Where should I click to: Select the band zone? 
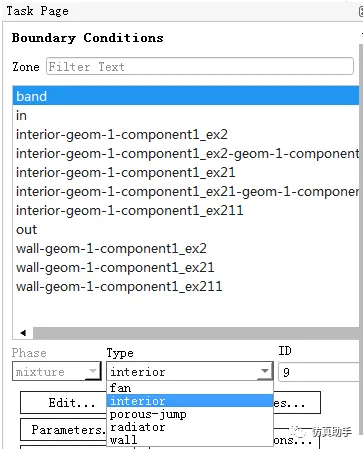(186, 96)
